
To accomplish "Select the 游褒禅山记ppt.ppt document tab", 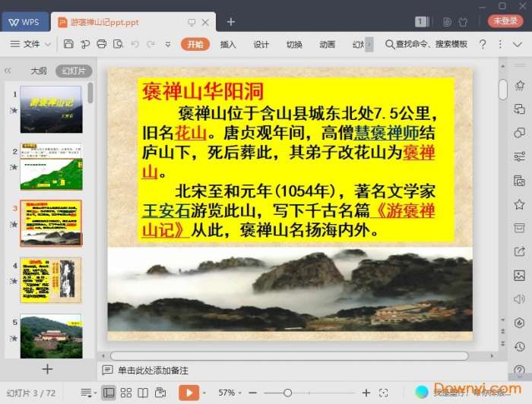I will click(x=105, y=22).
